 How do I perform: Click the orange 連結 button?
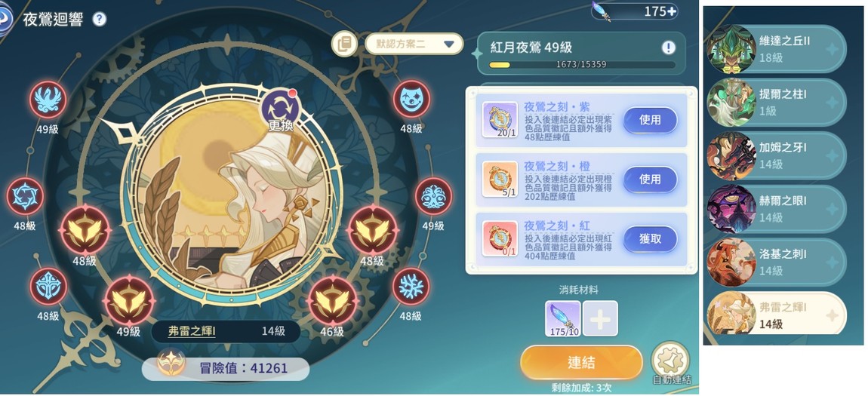(581, 363)
